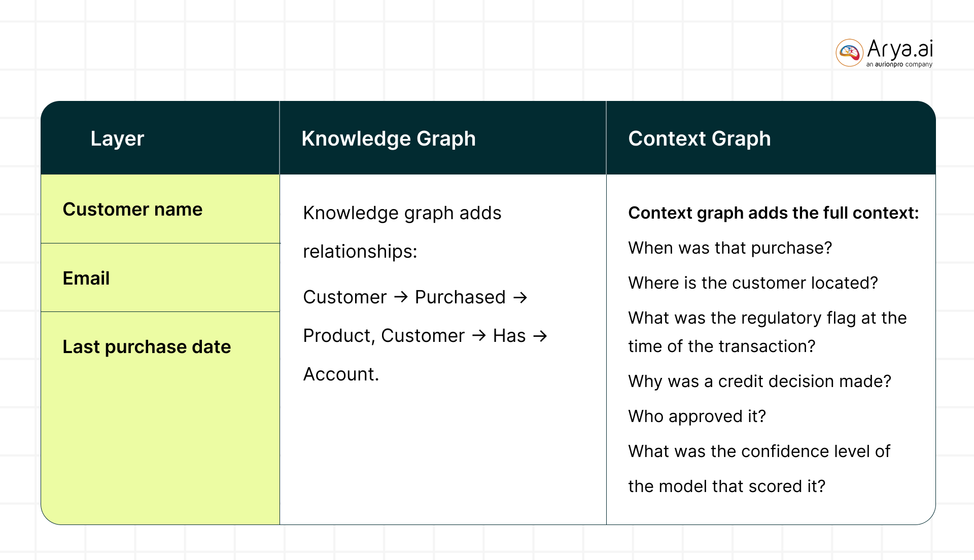Viewport: 974px width, 560px height.
Task: Click 'Where is the customer located?' text
Action: (753, 283)
